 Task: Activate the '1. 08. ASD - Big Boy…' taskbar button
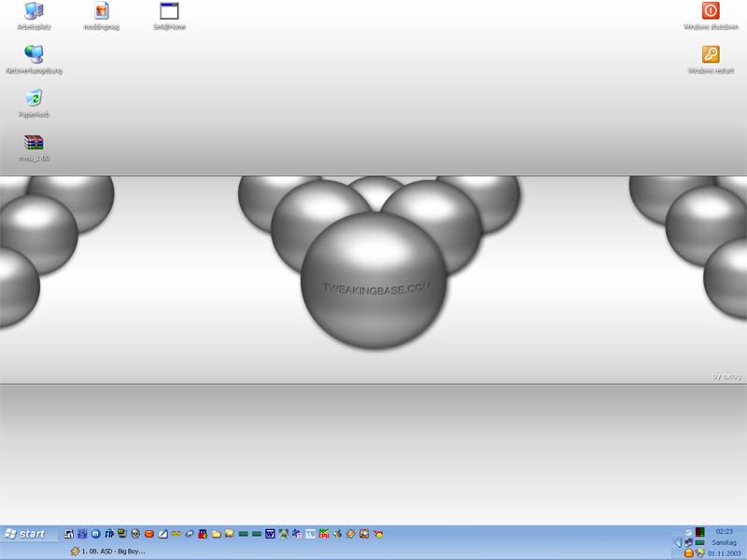[x=108, y=551]
